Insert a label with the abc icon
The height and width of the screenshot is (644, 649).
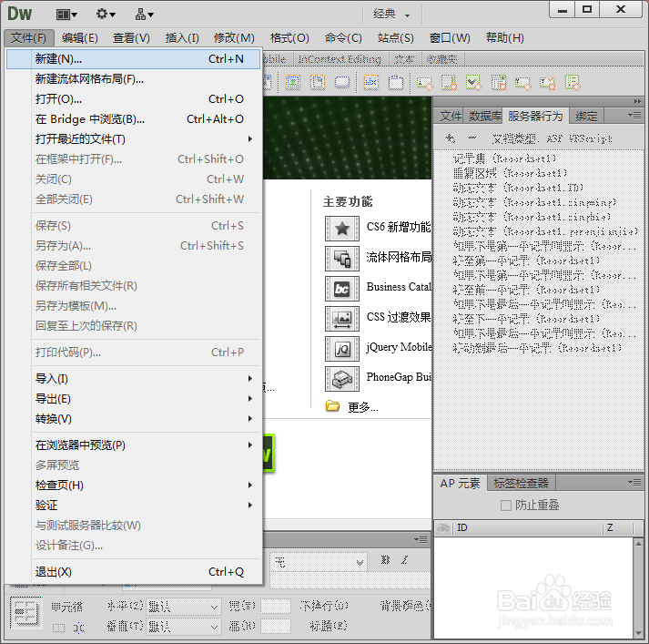pos(370,82)
